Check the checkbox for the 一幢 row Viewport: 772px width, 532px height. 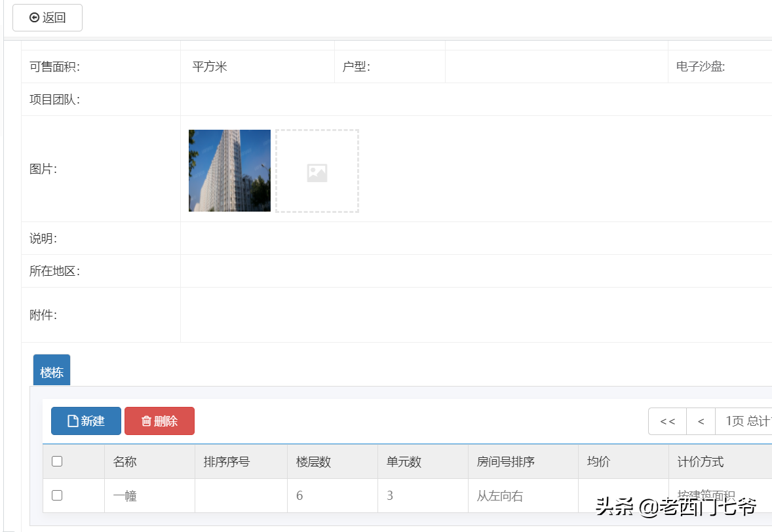coord(56,495)
